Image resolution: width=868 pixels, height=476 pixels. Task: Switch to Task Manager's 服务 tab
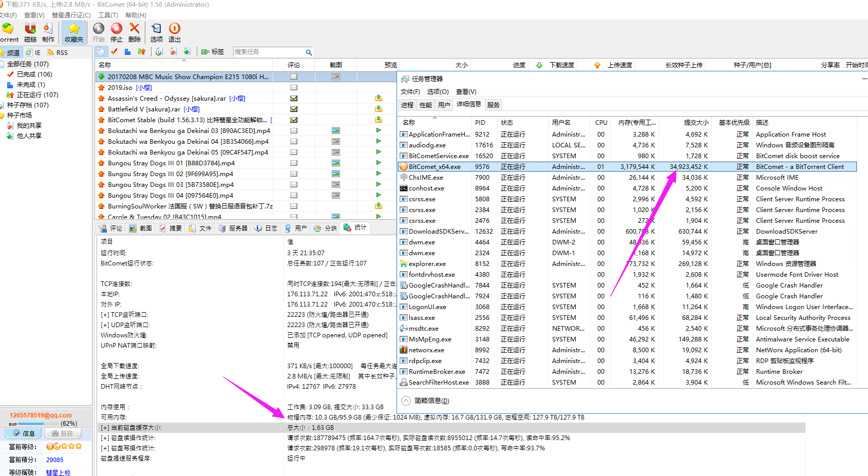pyautogui.click(x=494, y=105)
